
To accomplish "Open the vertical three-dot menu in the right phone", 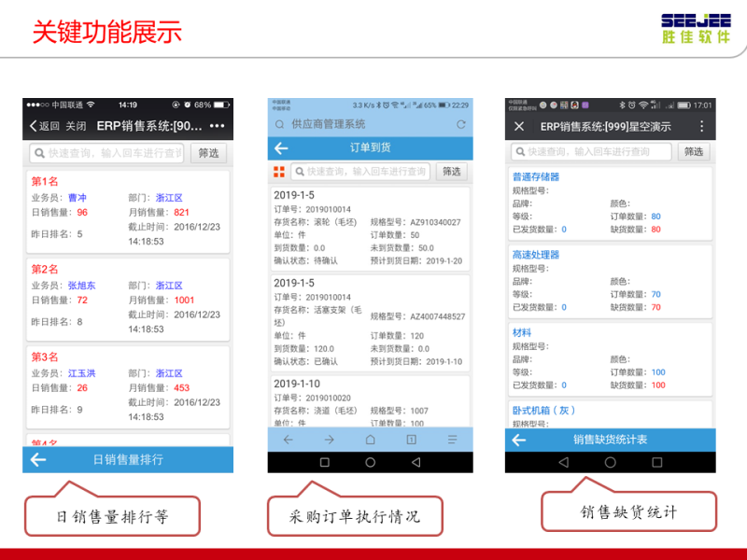I will click(x=702, y=126).
